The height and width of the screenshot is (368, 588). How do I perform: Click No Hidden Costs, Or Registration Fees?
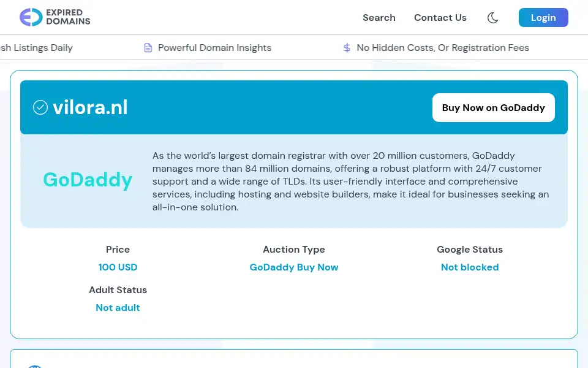coord(443,48)
